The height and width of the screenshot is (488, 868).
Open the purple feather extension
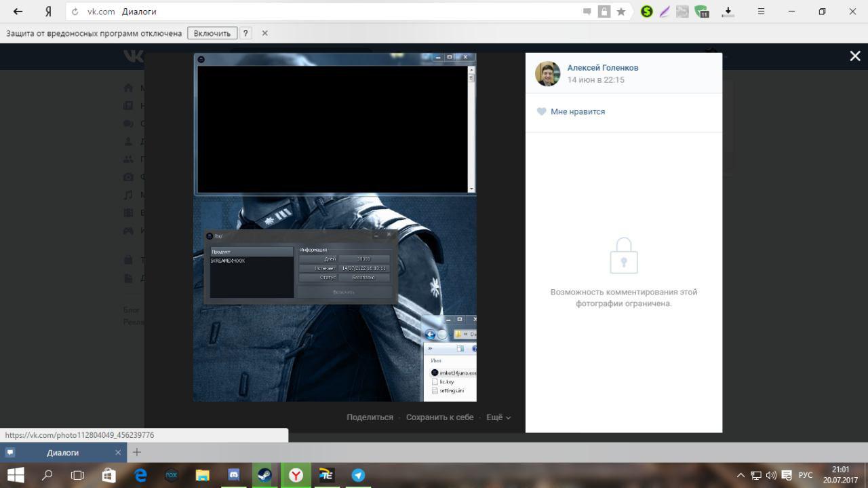[x=665, y=12]
